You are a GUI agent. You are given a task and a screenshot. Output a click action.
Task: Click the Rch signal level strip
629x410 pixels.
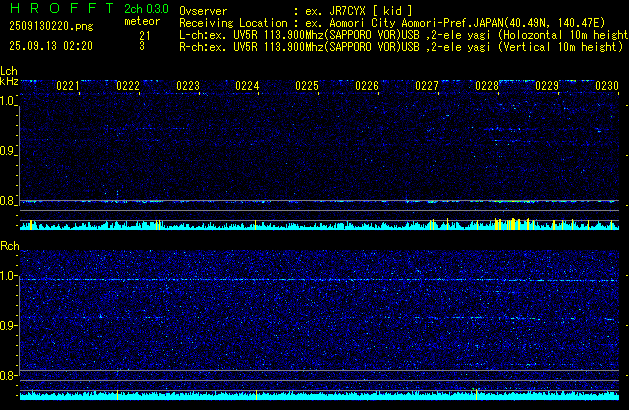click(319, 395)
